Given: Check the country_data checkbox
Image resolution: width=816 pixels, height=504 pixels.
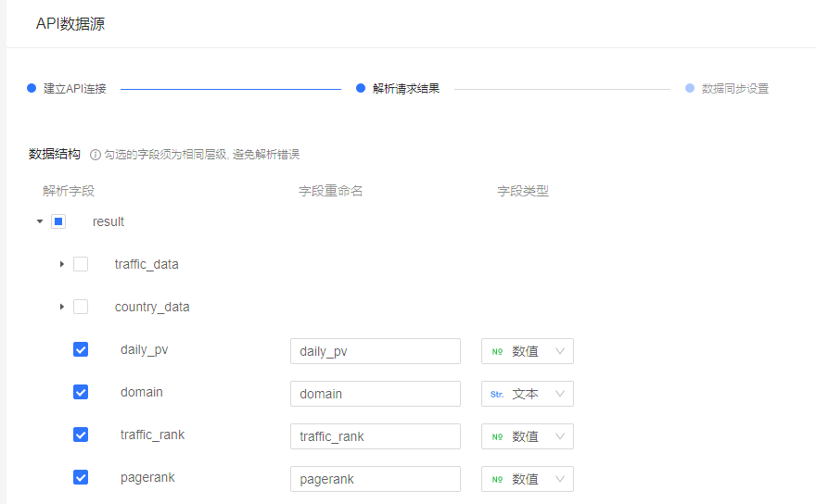Looking at the screenshot, I should click(81, 307).
